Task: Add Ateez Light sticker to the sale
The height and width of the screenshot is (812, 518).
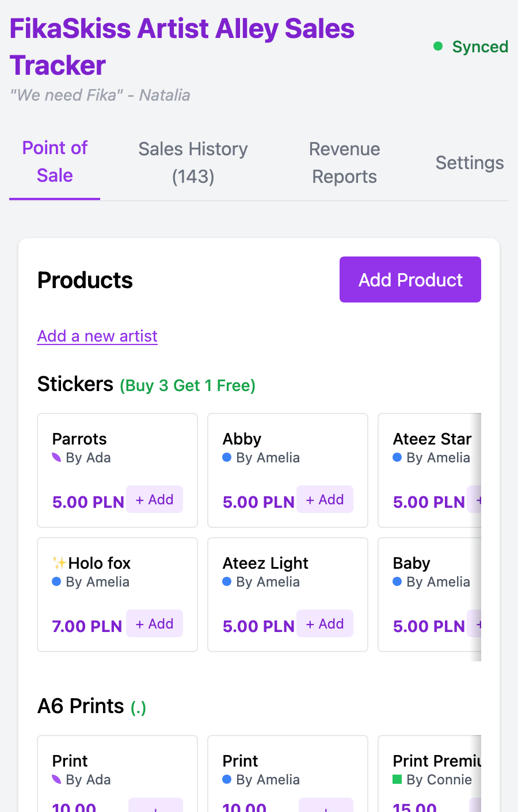Action: 325,624
